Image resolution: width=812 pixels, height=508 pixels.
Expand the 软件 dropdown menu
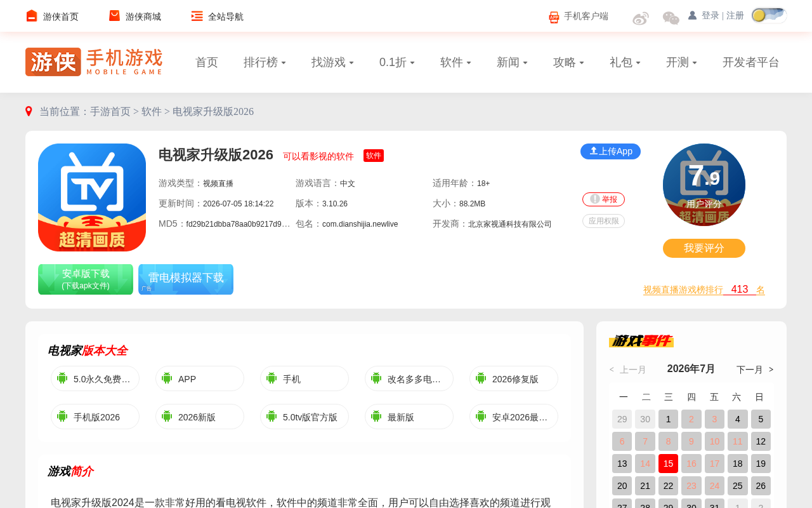point(455,62)
